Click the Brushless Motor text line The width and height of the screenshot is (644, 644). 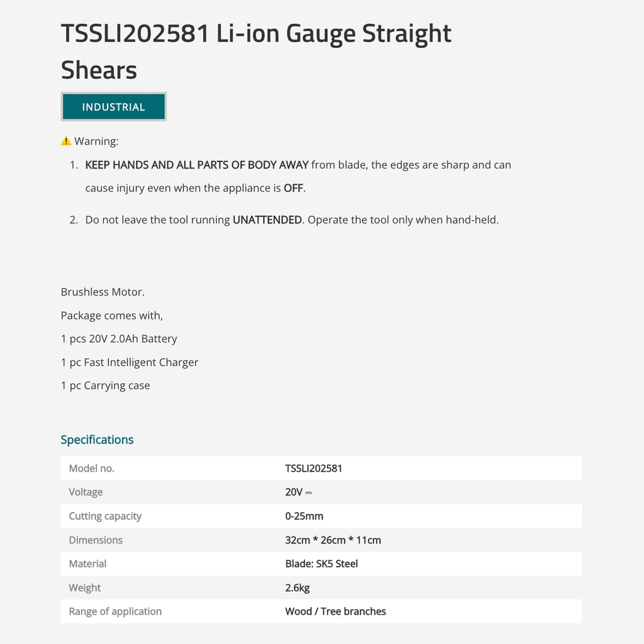[x=103, y=292]
